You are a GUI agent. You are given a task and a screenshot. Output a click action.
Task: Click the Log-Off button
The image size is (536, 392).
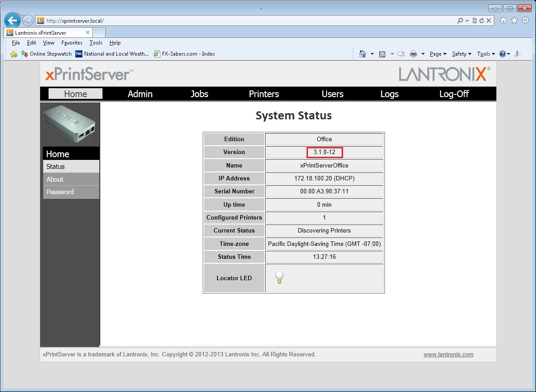click(454, 94)
